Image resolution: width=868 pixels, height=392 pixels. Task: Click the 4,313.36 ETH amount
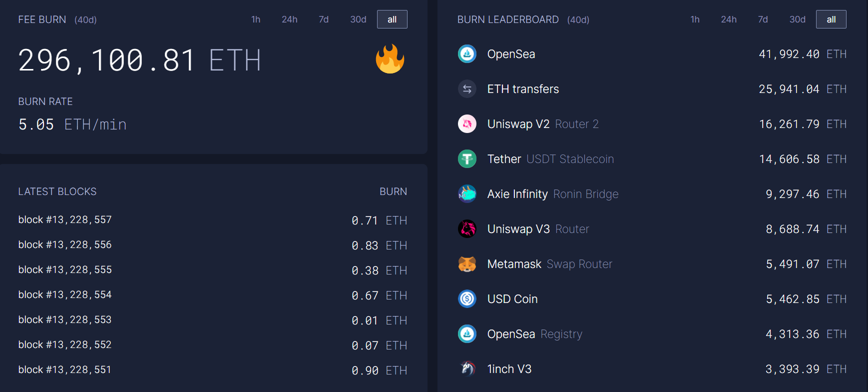click(806, 334)
